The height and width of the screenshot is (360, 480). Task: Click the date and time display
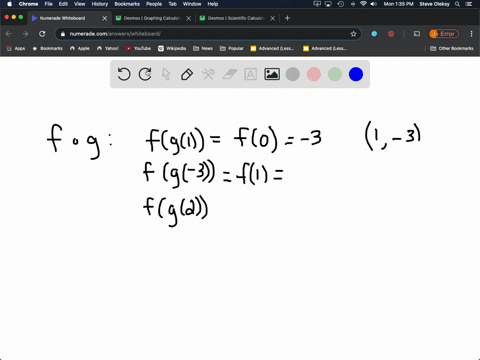[x=398, y=4]
